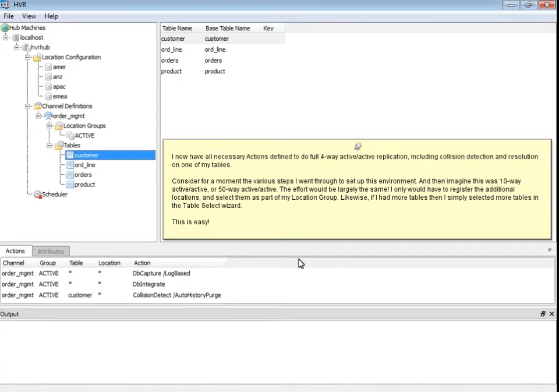The width and height of the screenshot is (559, 392).
Task: Select the ACTIVE location group icon
Action: [69, 135]
